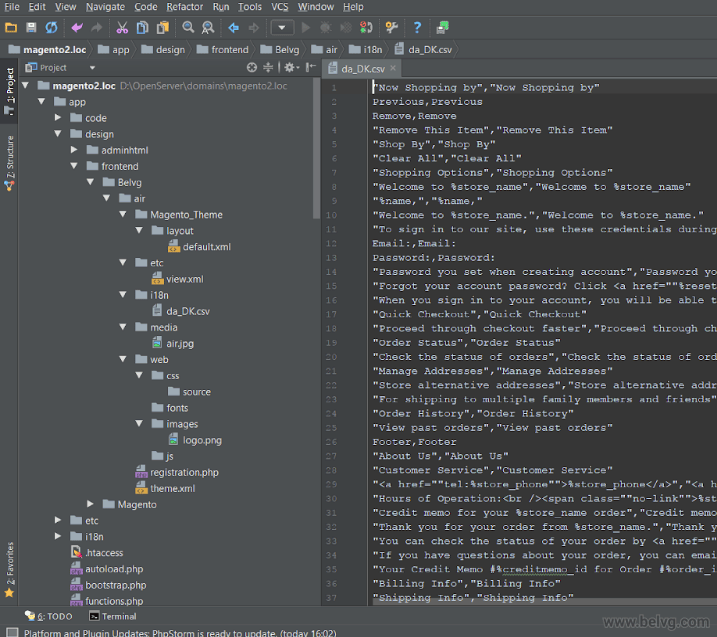The image size is (717, 637).
Task: Click the da_DK.csv breadcrumb
Action: (x=423, y=49)
